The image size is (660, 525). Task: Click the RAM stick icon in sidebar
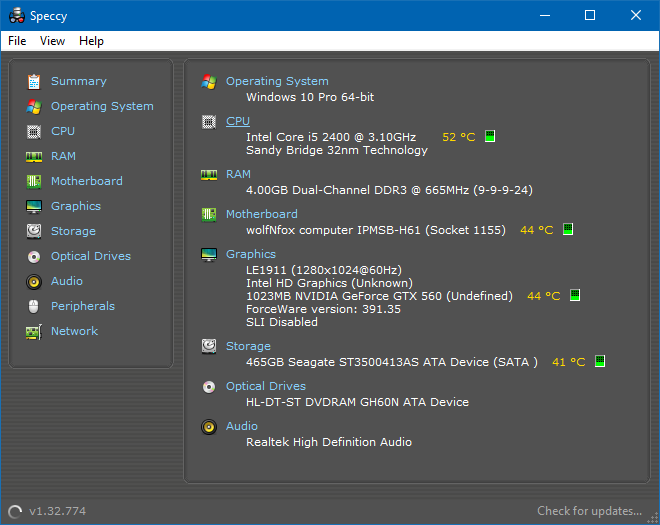click(x=34, y=157)
